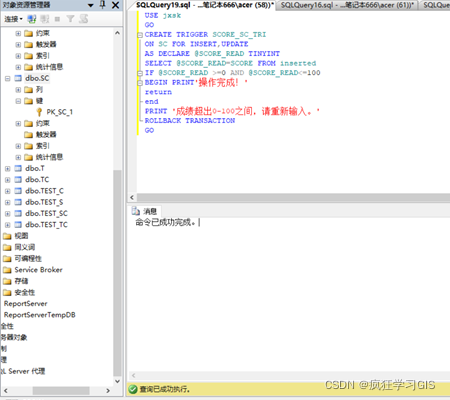
Task: Click the Object Explorer vertical scrollbar thumb
Action: 117,273
